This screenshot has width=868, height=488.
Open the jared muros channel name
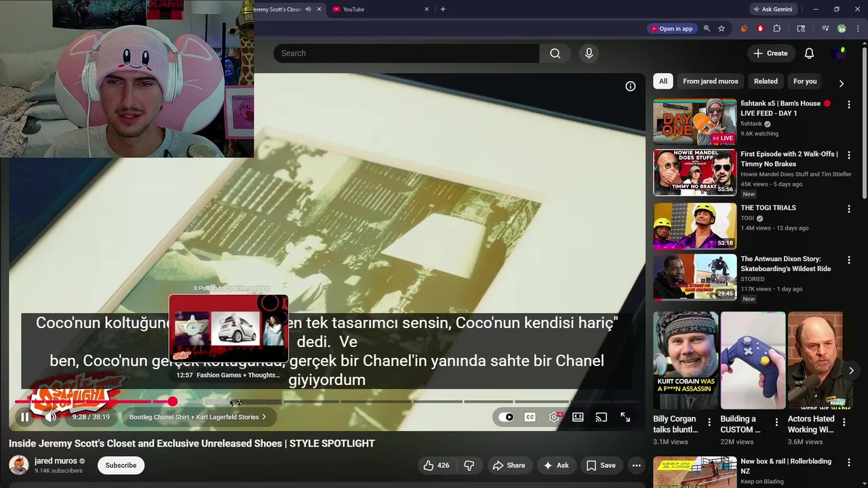click(x=56, y=461)
